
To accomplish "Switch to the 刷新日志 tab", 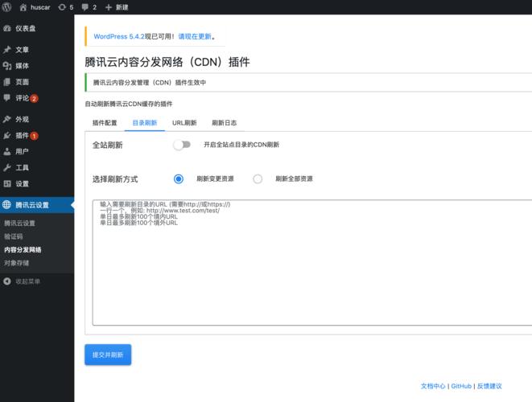I will coord(224,123).
